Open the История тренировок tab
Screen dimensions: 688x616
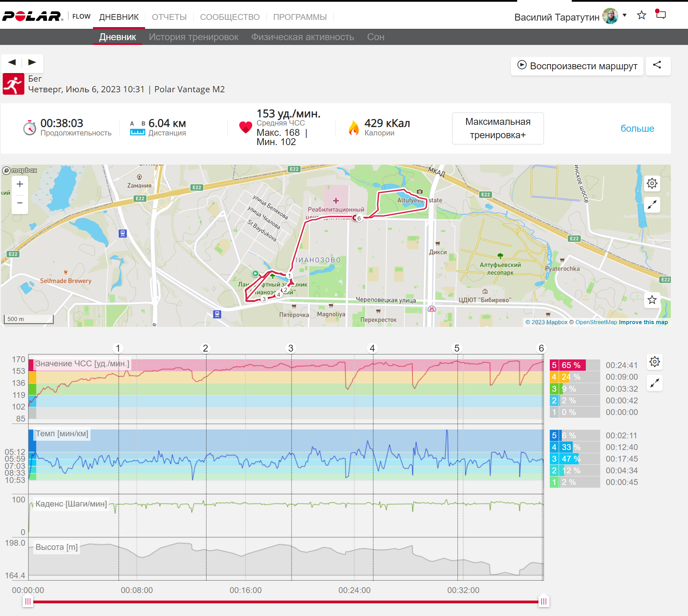193,37
